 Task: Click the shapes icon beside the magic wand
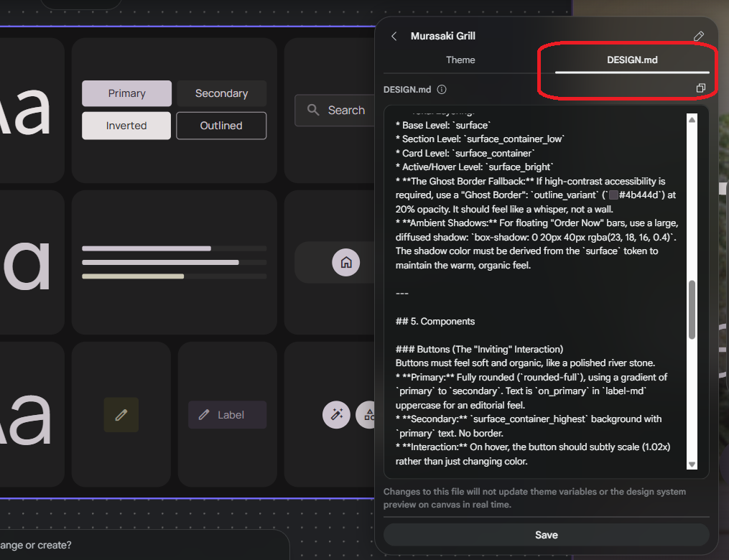coord(368,414)
